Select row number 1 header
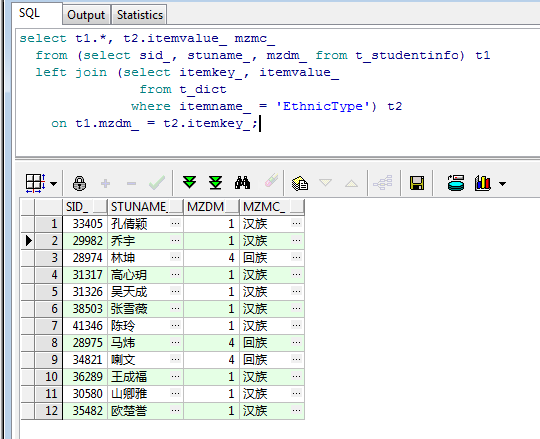 point(49,224)
